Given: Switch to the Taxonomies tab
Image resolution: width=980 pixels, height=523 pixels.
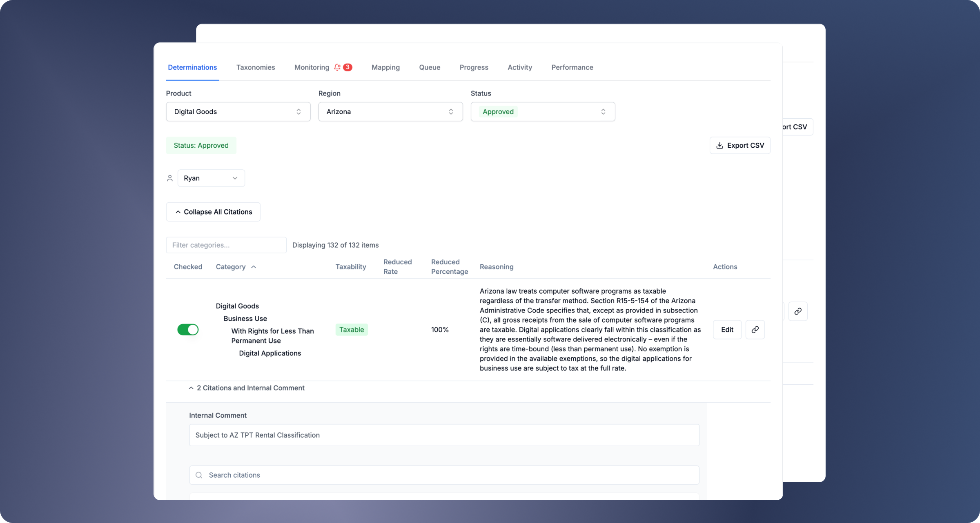Looking at the screenshot, I should pos(256,67).
